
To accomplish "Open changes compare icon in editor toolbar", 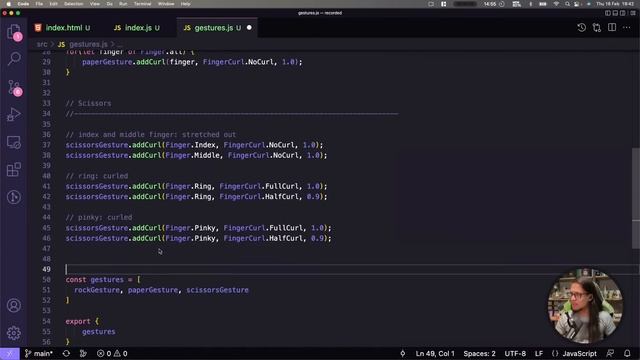I will tap(597, 27).
